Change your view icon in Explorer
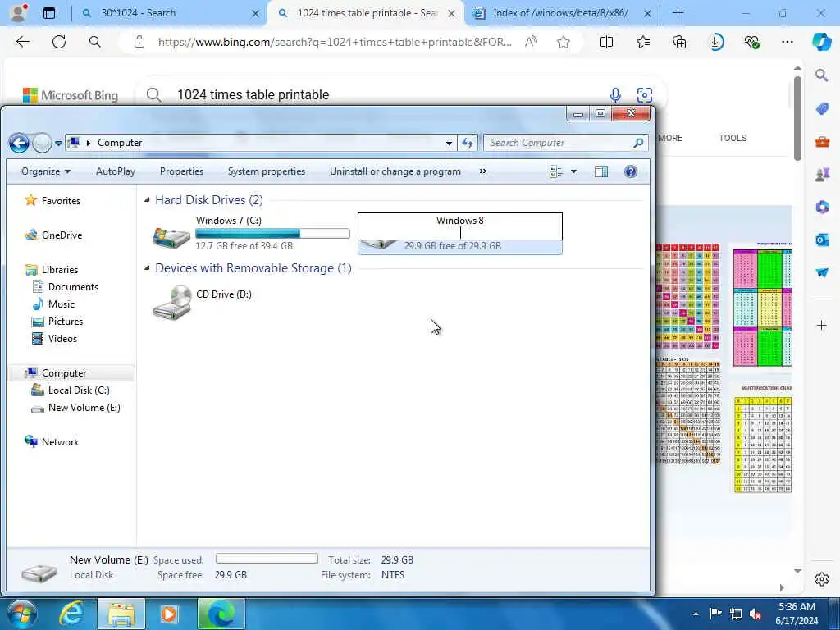Screen dimensions: 840x630 (x=557, y=171)
